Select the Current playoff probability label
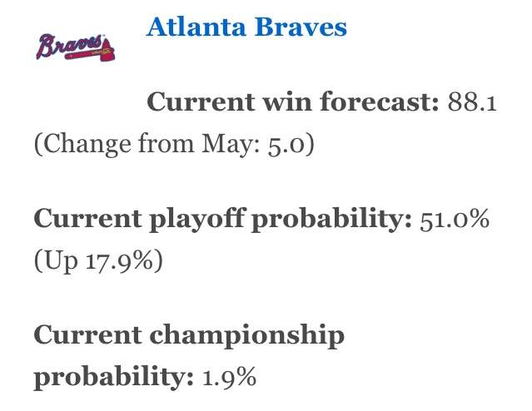This screenshot has height=411, width=532. point(223,219)
